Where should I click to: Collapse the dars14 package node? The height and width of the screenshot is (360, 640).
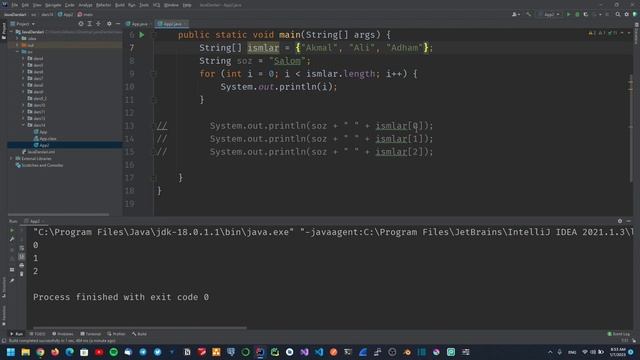point(23,125)
